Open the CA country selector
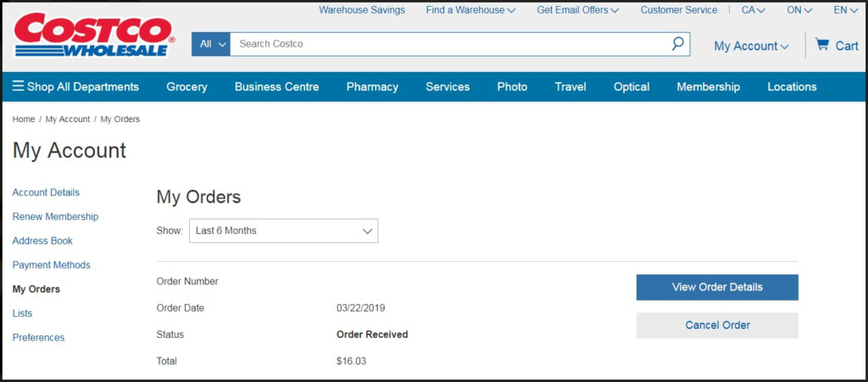The width and height of the screenshot is (868, 382). [754, 10]
